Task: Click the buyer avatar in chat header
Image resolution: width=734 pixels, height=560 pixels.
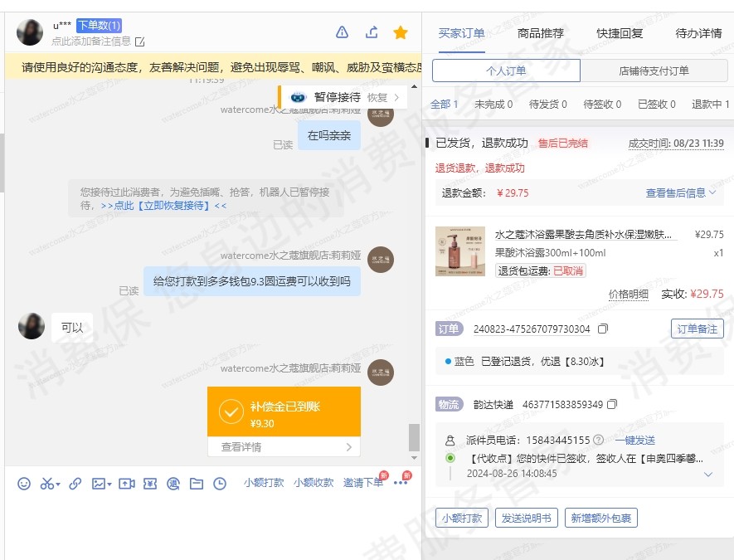Action: pos(30,32)
